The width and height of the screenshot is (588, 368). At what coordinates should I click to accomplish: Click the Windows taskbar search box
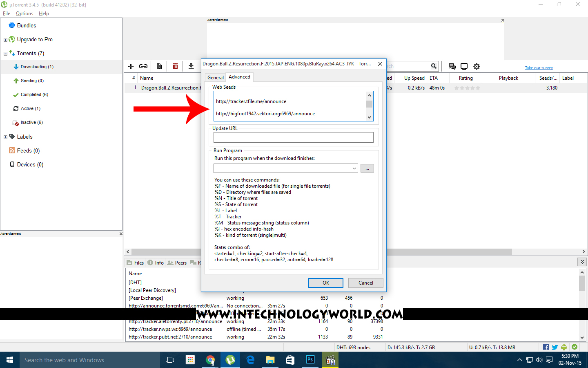tap(90, 360)
